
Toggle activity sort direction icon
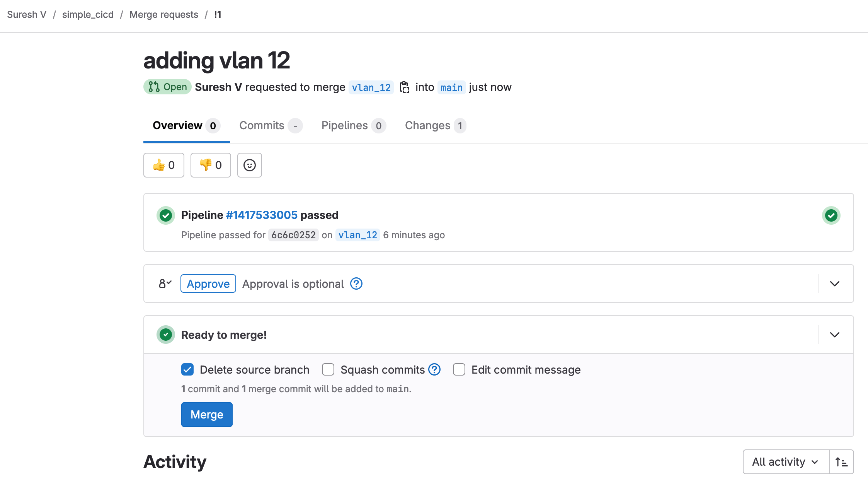841,462
